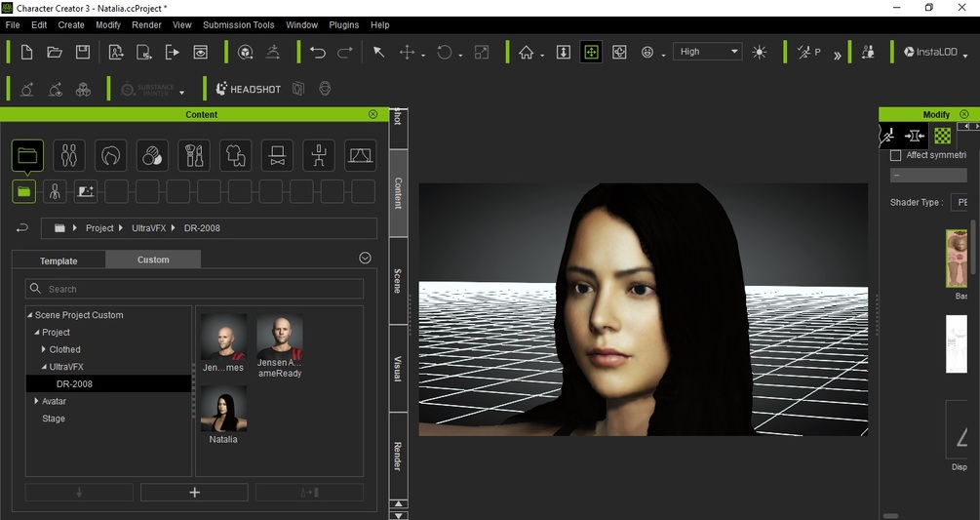Open the Pose stick figure category

(319, 155)
